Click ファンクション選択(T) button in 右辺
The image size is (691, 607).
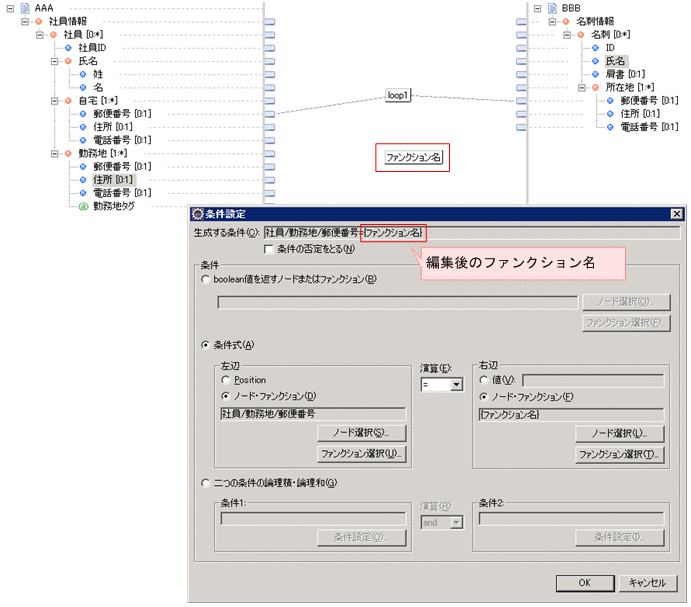(x=620, y=454)
